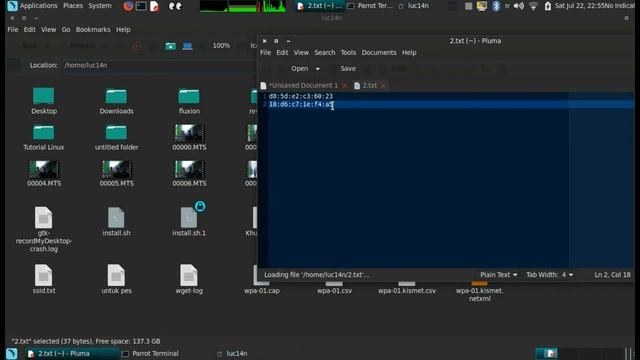Open Pluma's Search menu
The height and width of the screenshot is (360, 640).
[x=324, y=53]
